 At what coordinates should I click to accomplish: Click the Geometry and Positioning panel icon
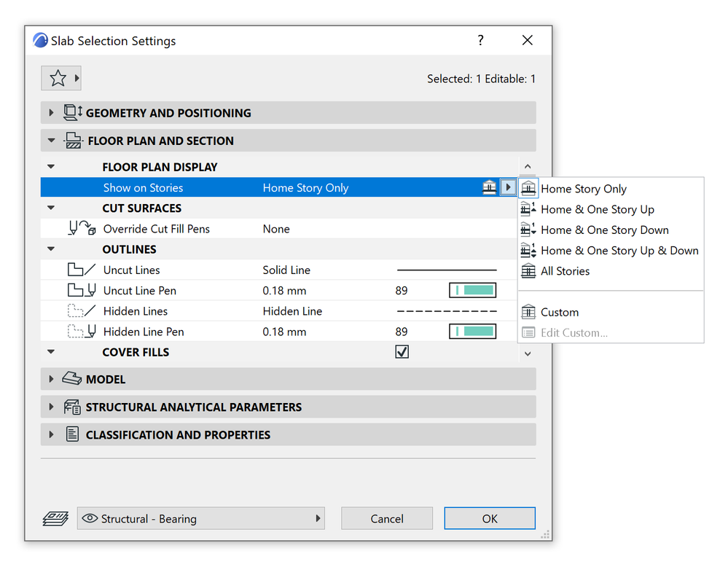click(x=73, y=113)
